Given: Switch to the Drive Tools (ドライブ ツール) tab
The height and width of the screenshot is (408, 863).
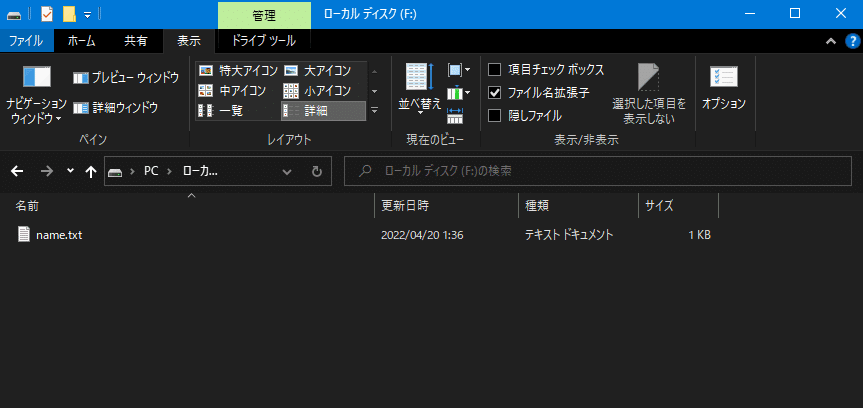Looking at the screenshot, I should [264, 41].
